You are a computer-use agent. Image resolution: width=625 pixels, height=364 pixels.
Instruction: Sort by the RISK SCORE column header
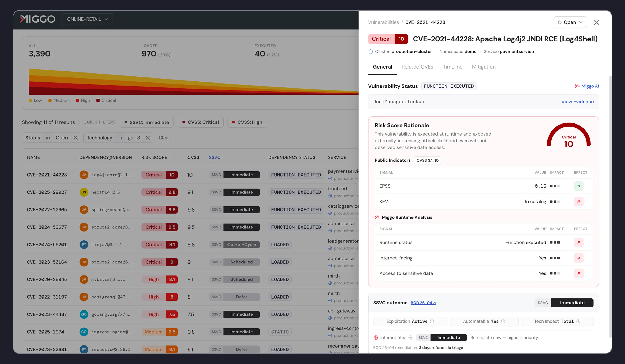coord(154,157)
